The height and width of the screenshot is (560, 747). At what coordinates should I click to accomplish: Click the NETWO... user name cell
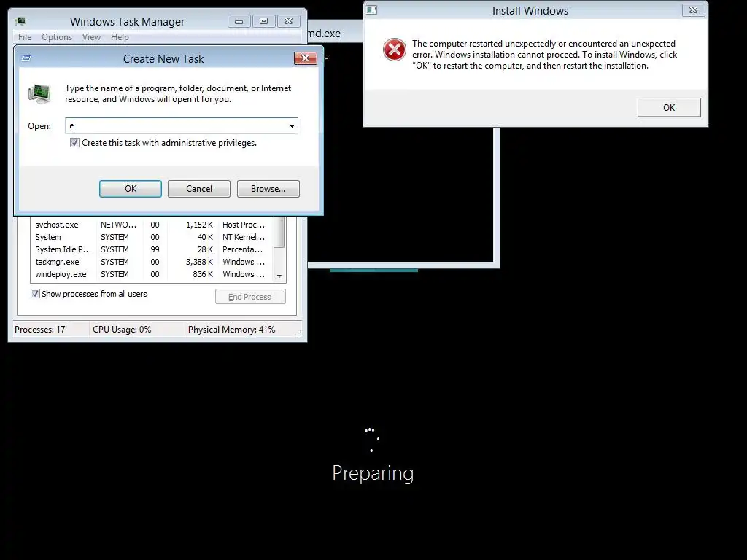(x=119, y=225)
